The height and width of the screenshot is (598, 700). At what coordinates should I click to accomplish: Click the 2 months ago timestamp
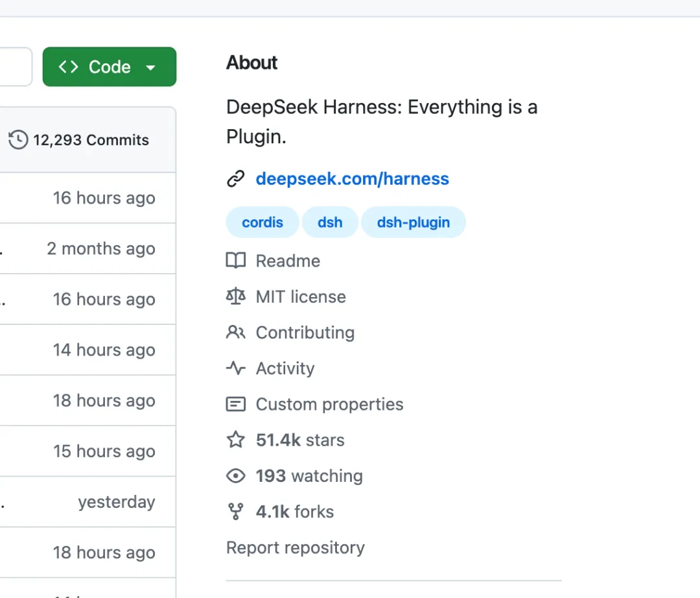[101, 248]
